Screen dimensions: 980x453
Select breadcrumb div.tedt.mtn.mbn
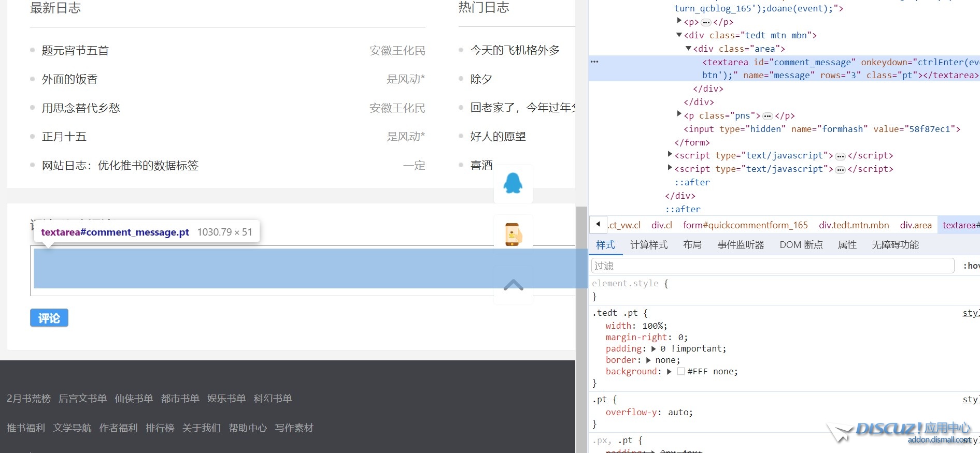click(854, 225)
